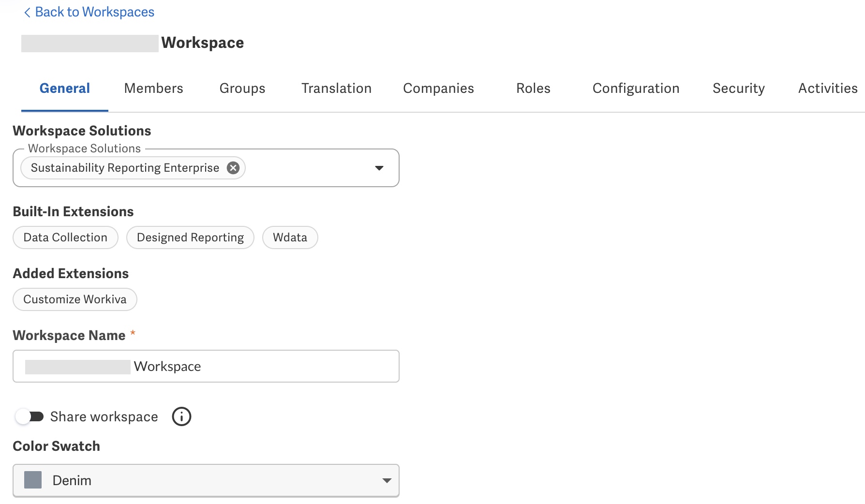This screenshot has height=504, width=865.
Task: Click the Added Extensions heading
Action: [x=71, y=273]
